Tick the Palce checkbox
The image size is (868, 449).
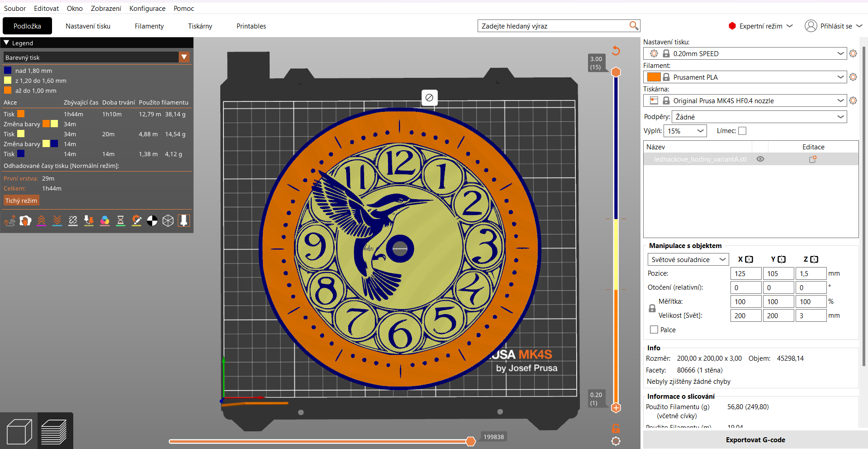click(654, 330)
